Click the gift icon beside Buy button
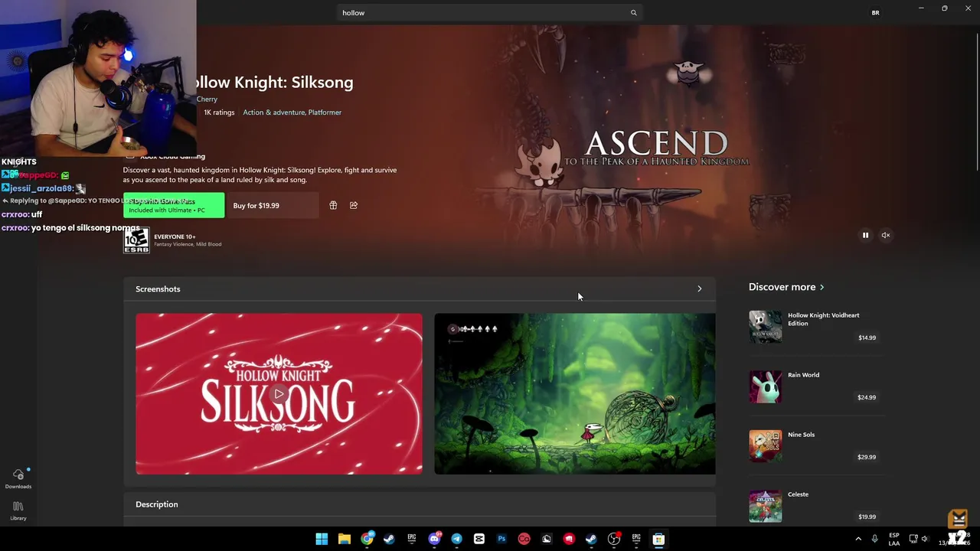The width and height of the screenshot is (980, 551). point(333,205)
